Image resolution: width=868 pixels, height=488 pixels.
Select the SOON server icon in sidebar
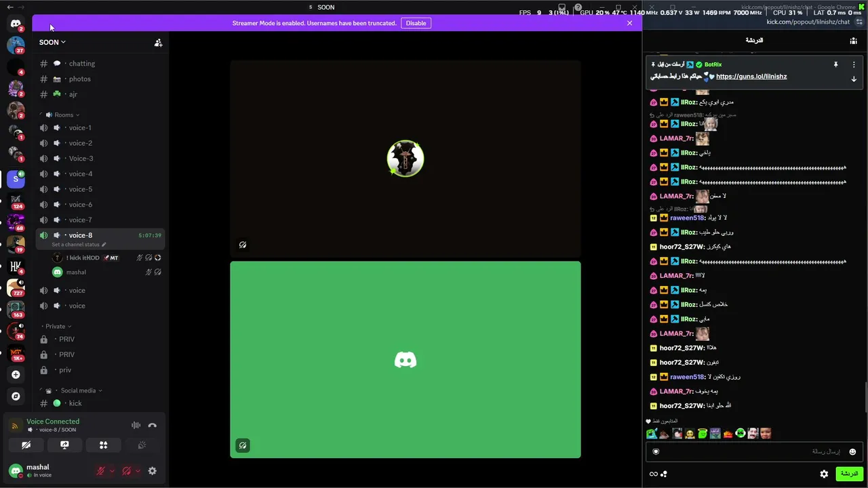click(x=16, y=179)
